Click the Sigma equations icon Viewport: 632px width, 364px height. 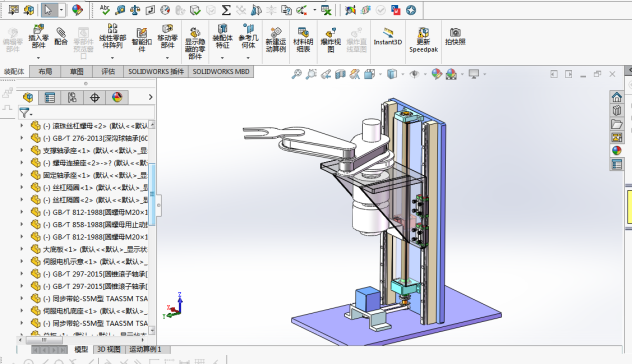click(226, 10)
